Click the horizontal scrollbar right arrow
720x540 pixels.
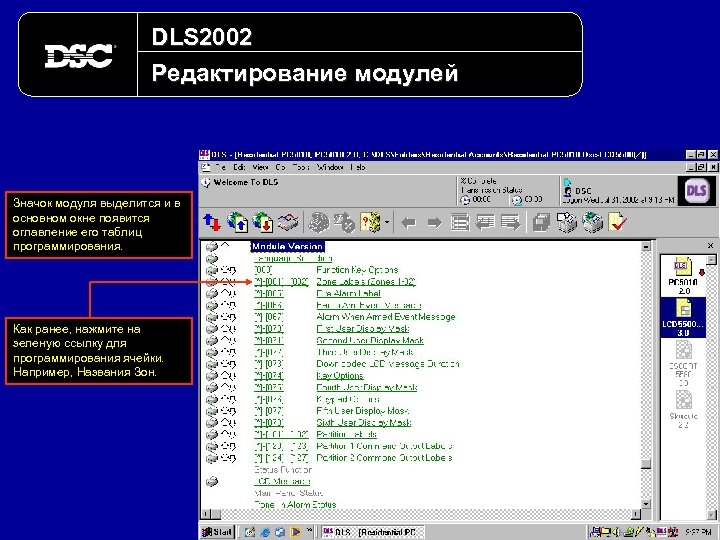(636, 514)
